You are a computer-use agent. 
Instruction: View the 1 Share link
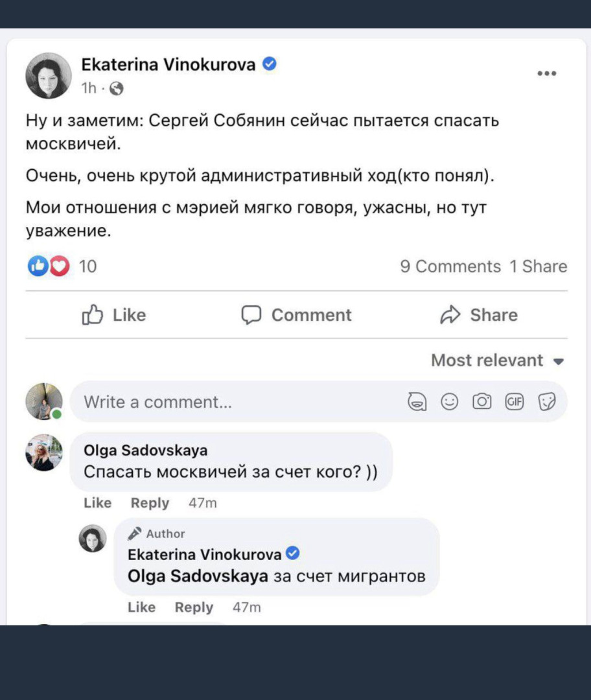coord(538,266)
